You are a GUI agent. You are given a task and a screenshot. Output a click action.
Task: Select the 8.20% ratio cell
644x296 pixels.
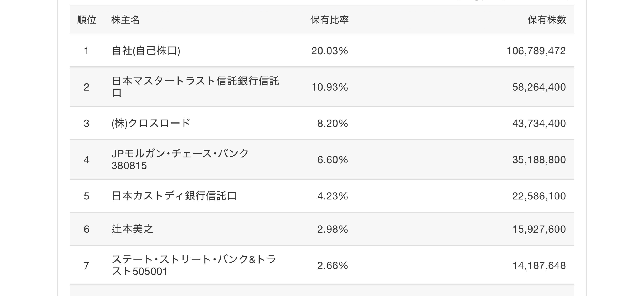pos(332,123)
